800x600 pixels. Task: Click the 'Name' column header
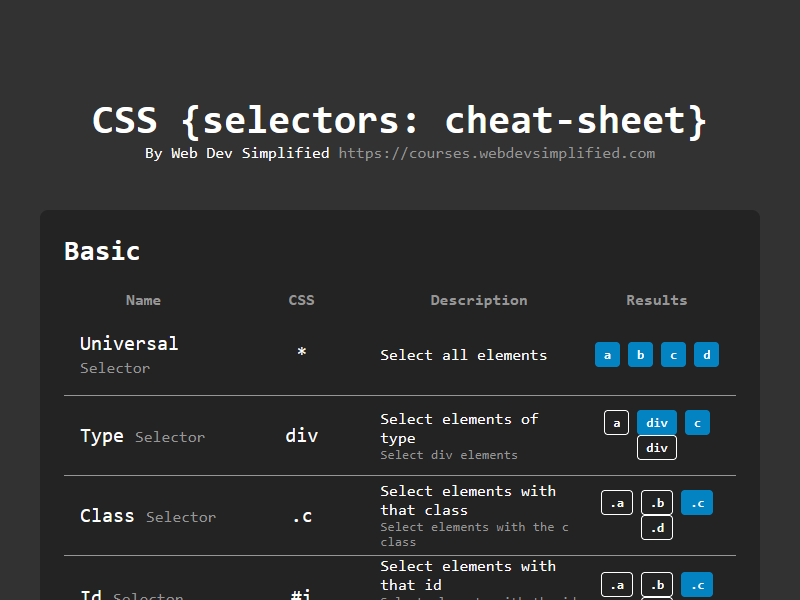point(143,300)
